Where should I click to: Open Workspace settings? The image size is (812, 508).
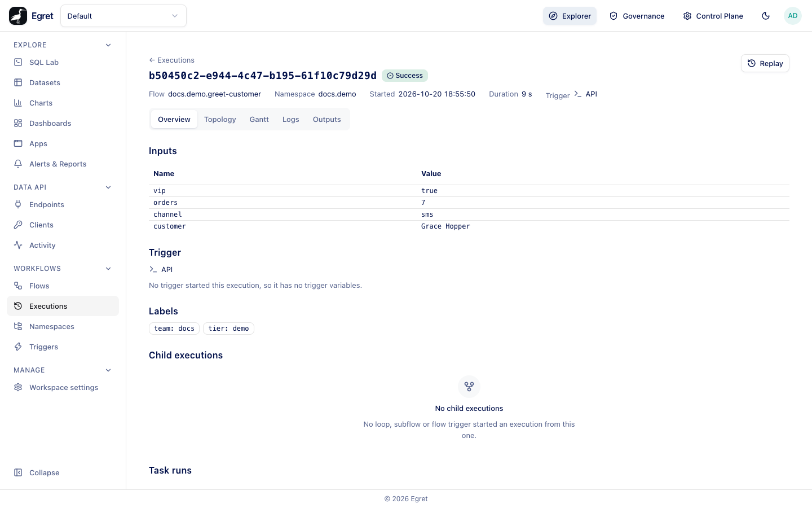click(x=63, y=387)
